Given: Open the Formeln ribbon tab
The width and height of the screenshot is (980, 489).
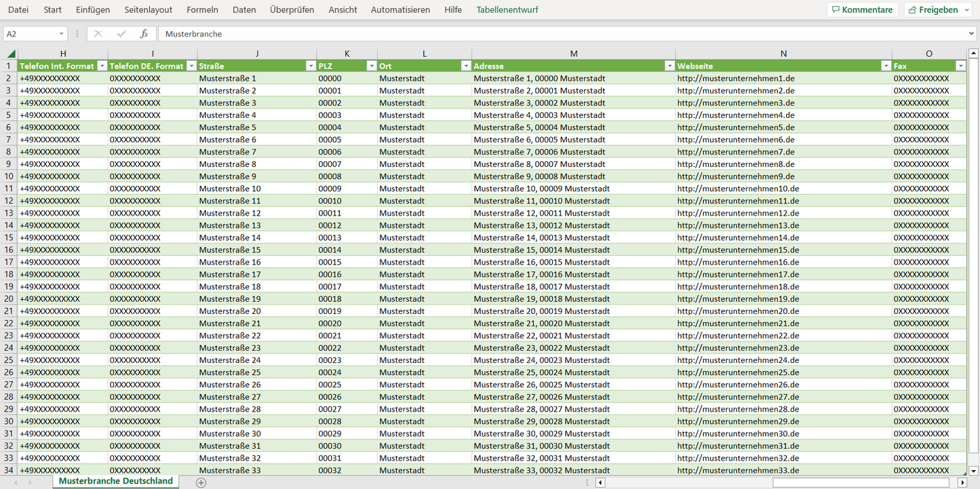Looking at the screenshot, I should click(x=202, y=9).
